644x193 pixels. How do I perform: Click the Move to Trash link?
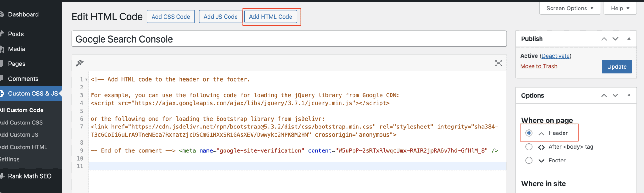539,66
